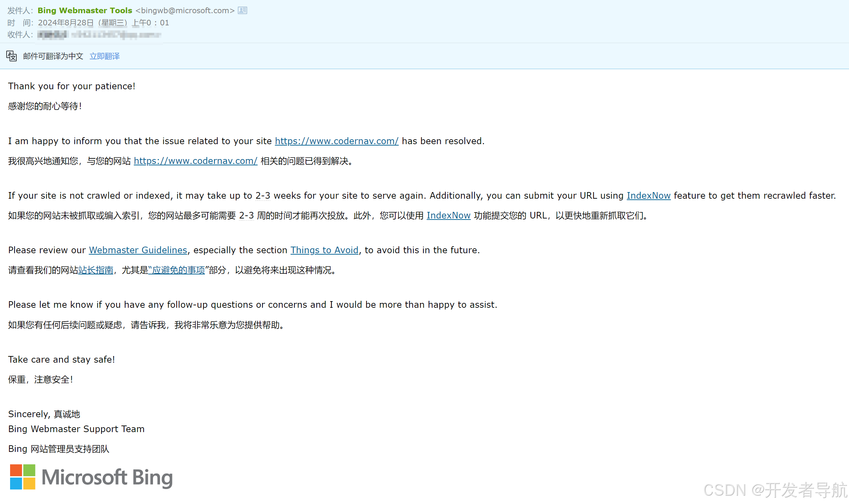Open codernav.com link in Chinese paragraph
The image size is (849, 504).
pos(195,161)
